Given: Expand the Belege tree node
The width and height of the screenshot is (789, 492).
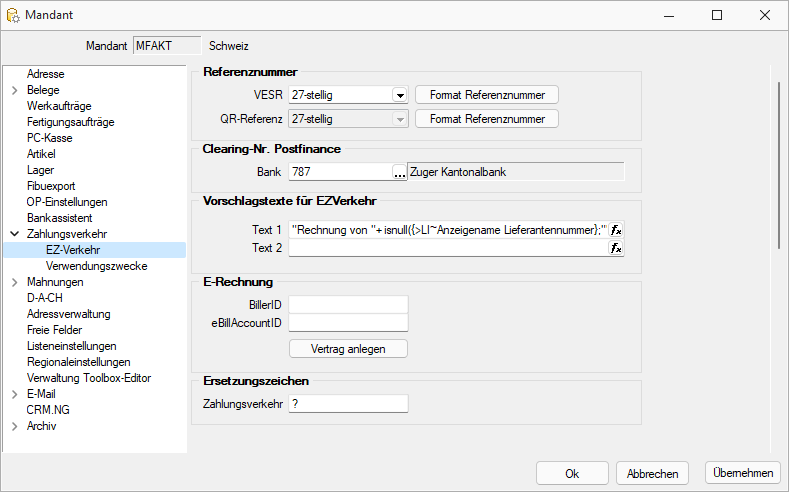Looking at the screenshot, I should point(15,90).
